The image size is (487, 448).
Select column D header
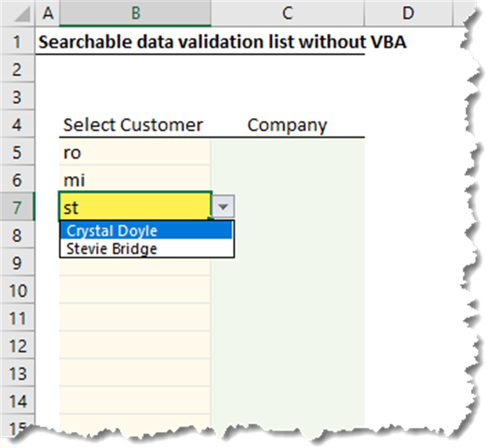[408, 13]
